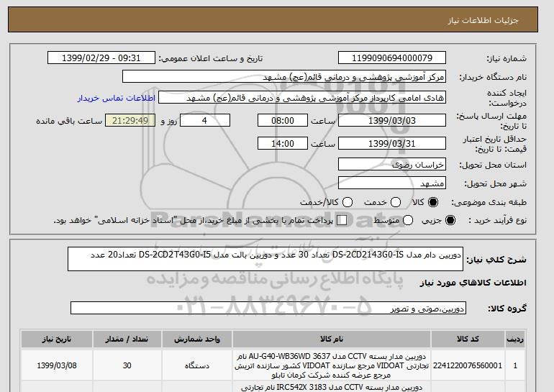Click row number 1 cell

tap(515, 365)
